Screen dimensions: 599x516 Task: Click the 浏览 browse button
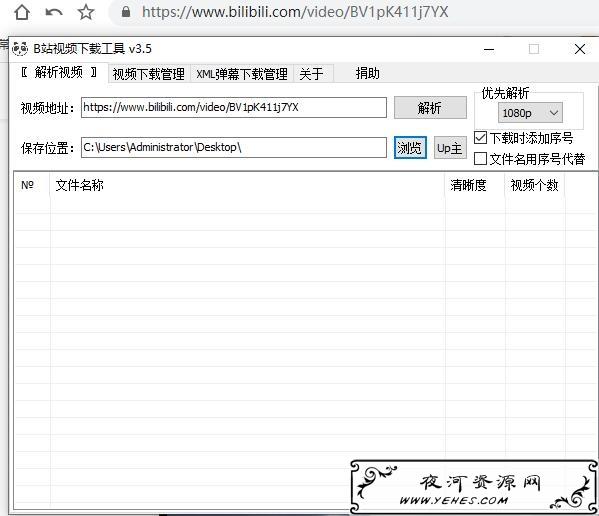tap(410, 147)
